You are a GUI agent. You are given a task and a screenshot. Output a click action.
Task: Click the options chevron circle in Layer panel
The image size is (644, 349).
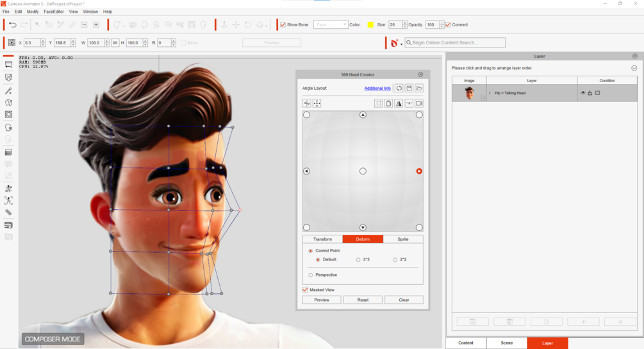click(634, 68)
